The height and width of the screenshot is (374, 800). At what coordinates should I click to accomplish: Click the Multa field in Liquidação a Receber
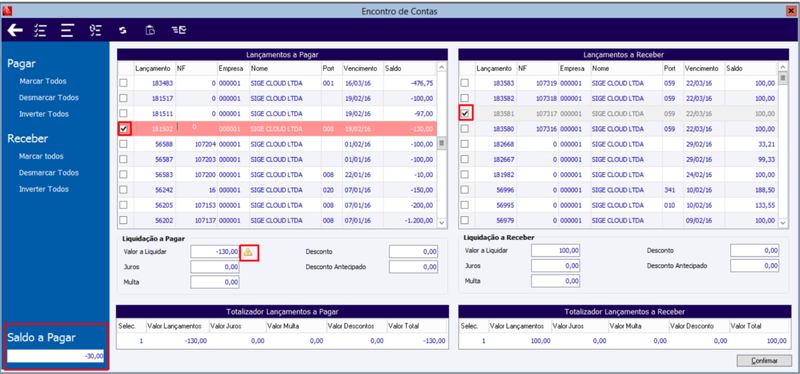point(556,281)
